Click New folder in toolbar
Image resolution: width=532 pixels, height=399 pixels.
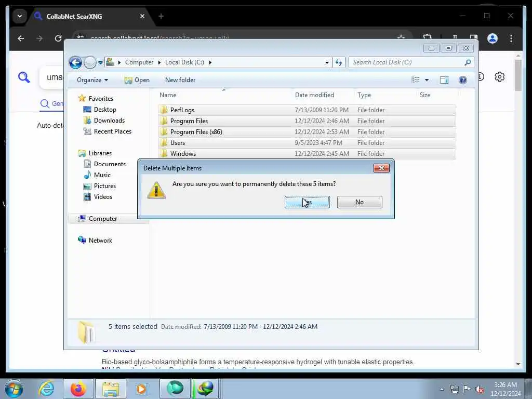pyautogui.click(x=180, y=80)
